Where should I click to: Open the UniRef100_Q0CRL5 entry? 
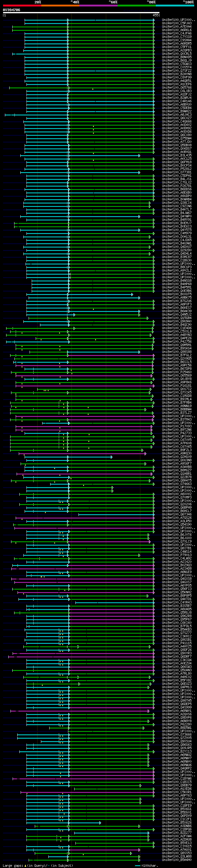tap(177, 54)
